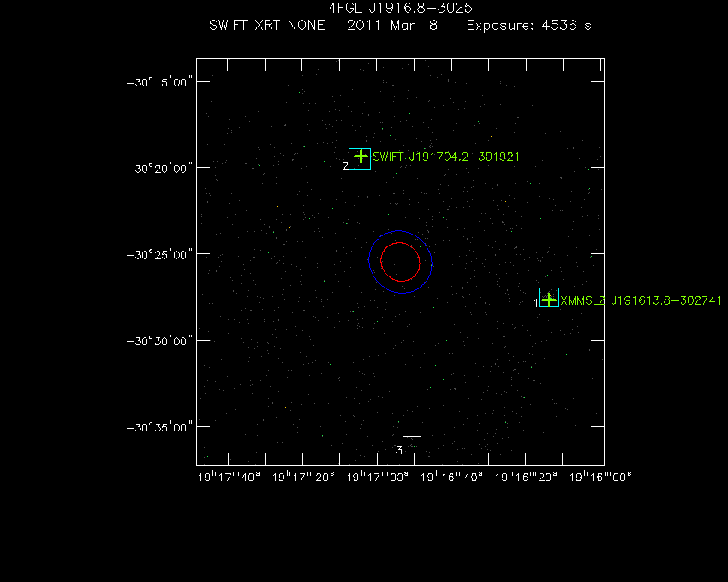
Task: Click the SWIFT J191704.2-301921 source label
Action: click(x=446, y=157)
